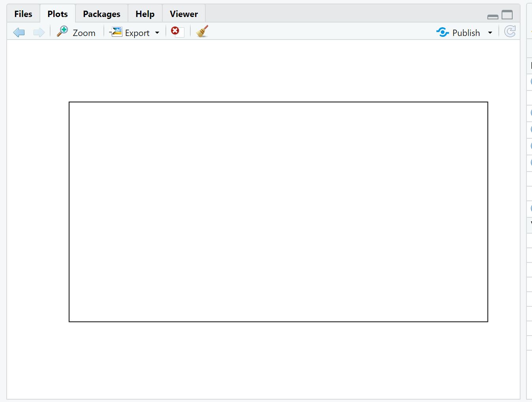Click the Export image icon
The width and height of the screenshot is (532, 402).
[116, 32]
